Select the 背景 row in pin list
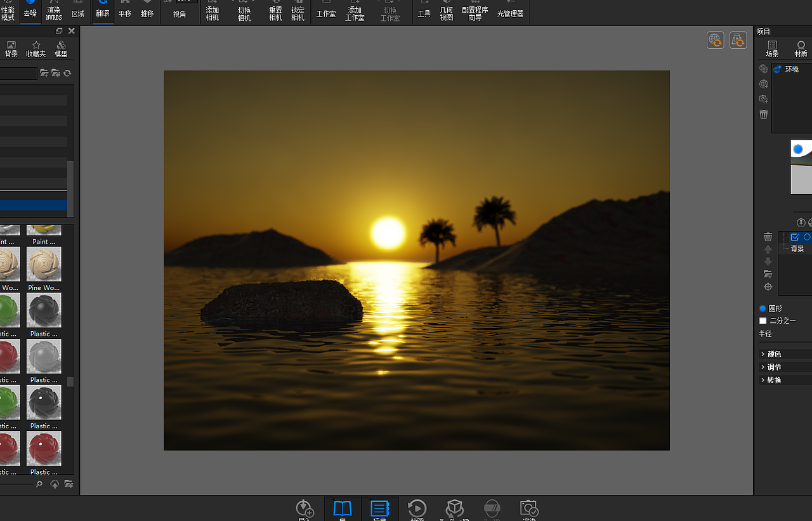The image size is (812, 521). [x=797, y=249]
